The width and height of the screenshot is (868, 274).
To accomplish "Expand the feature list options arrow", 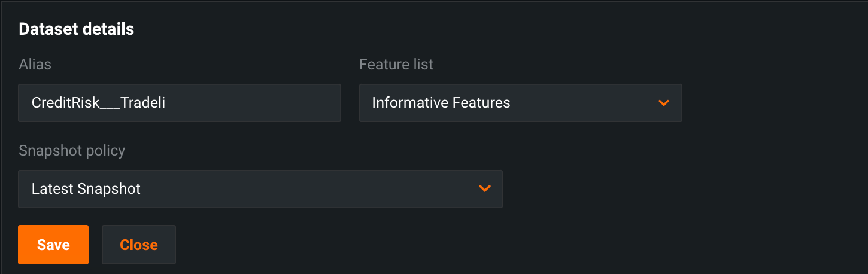I will (663, 103).
